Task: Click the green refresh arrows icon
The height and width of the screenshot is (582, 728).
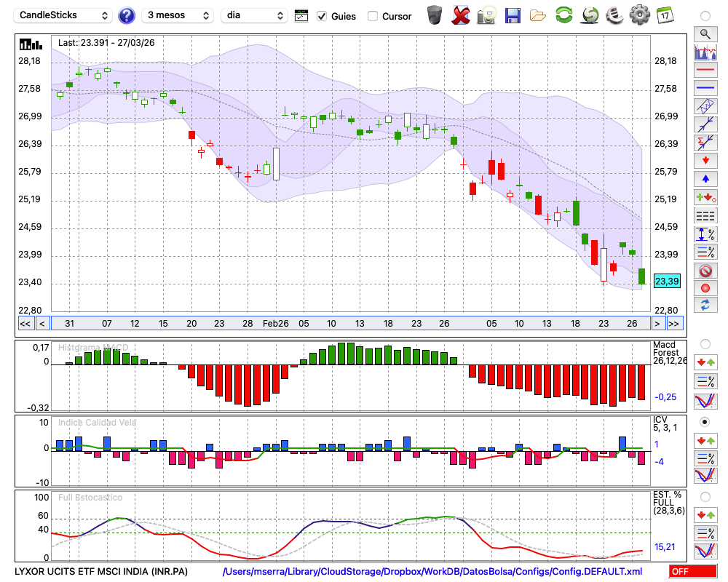Action: (563, 15)
